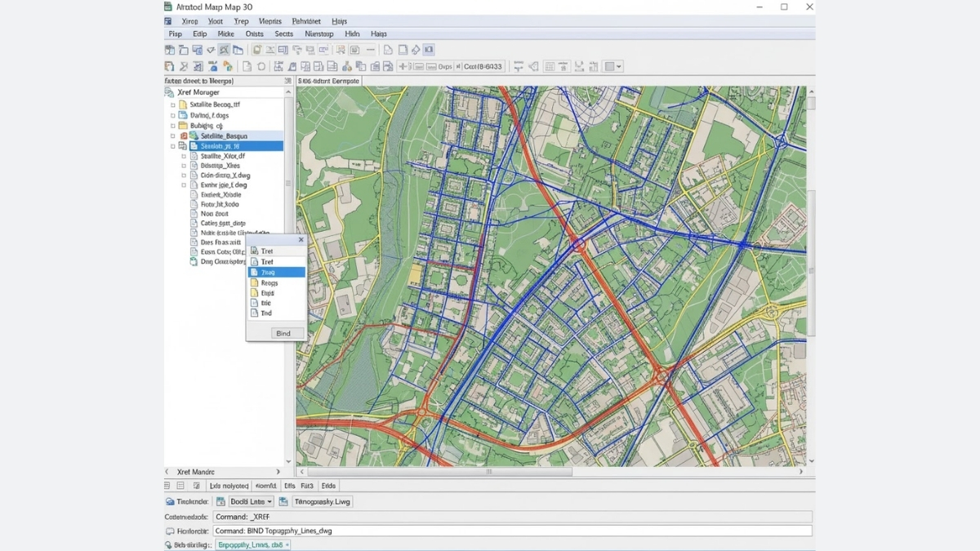Click the diamond shape toolbar icon
Screen dimensions: 980x551
tap(416, 50)
